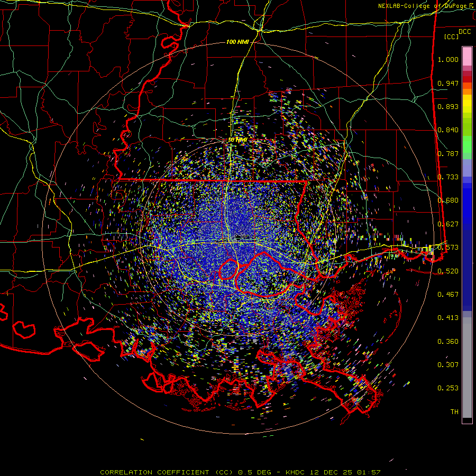This screenshot has height=476, width=476.
Task: Click the 0.787 legend value
Action: [x=448, y=153]
